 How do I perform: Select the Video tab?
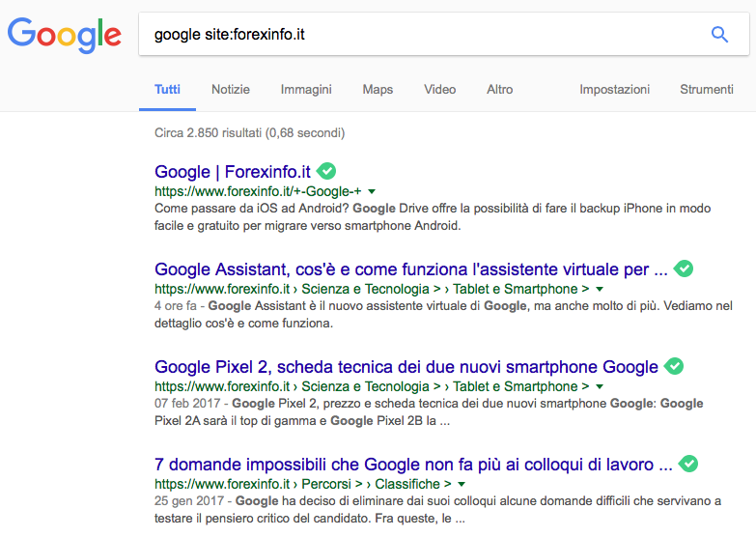pos(439,89)
